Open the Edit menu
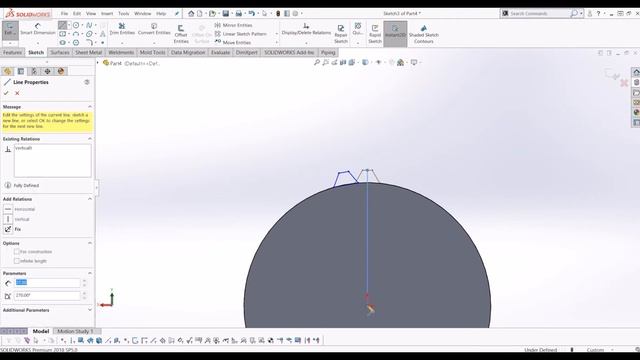640x360 pixels. pos(77,13)
